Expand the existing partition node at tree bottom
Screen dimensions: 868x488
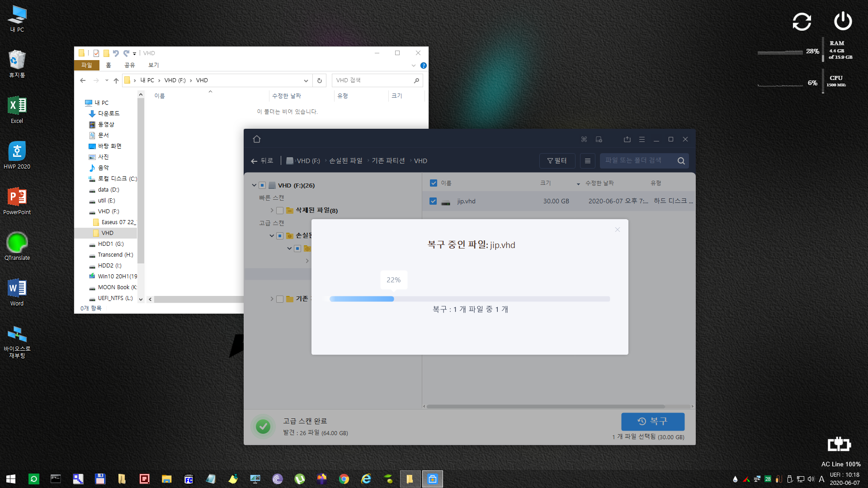272,299
